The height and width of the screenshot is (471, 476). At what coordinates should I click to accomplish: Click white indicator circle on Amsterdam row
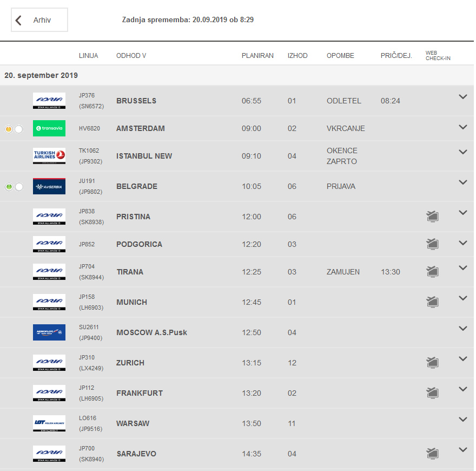point(19,129)
